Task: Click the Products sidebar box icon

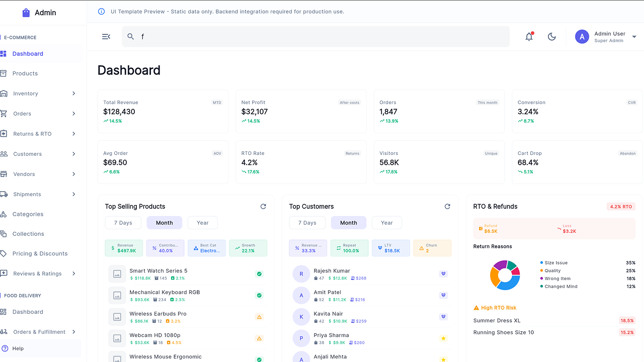Action: [4, 73]
